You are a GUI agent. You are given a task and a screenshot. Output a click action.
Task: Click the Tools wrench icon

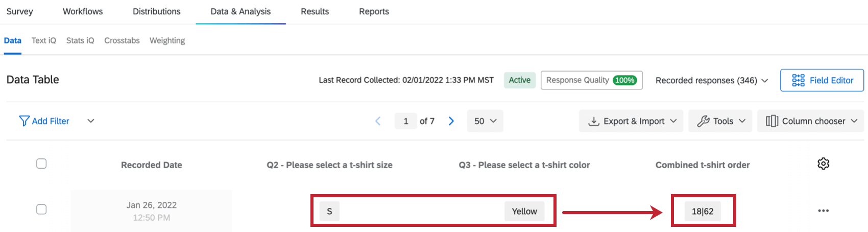click(x=703, y=121)
